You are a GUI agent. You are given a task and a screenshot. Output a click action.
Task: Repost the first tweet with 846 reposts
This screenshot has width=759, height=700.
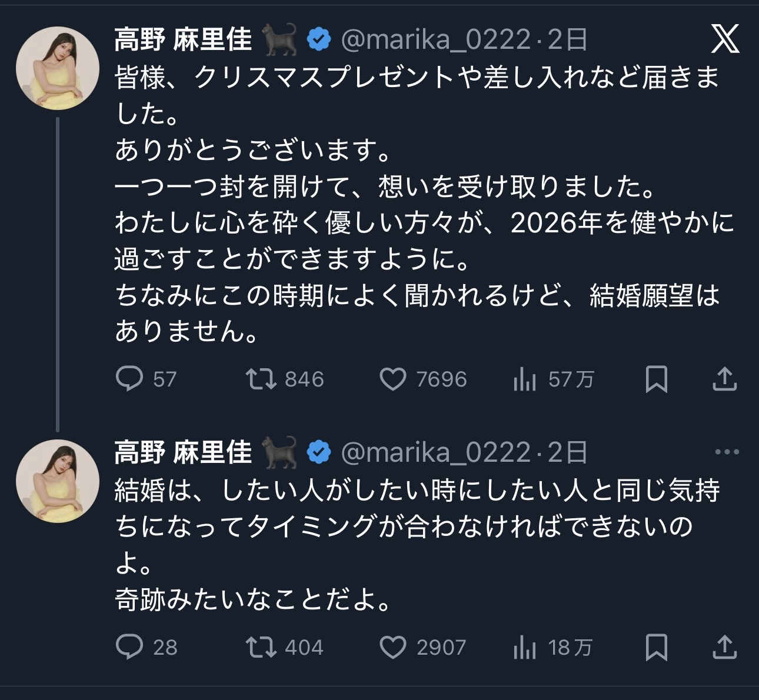coord(261,379)
